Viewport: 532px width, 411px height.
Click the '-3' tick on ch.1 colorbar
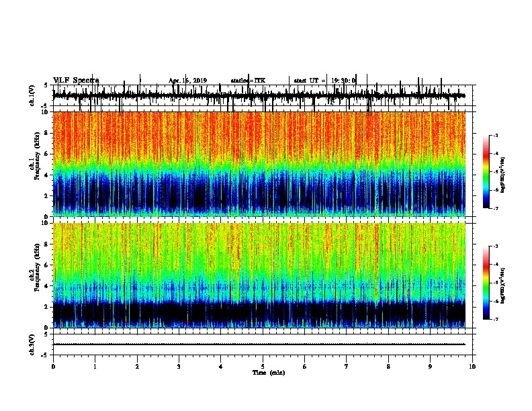coord(496,136)
